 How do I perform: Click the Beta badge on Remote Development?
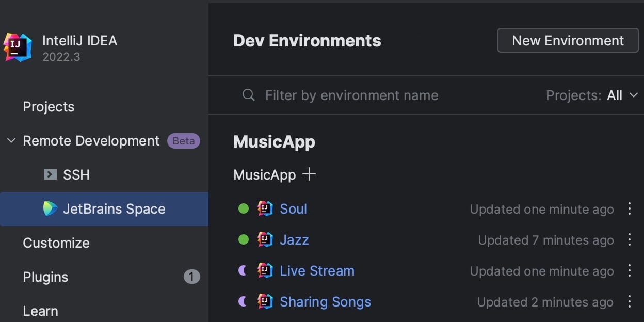pyautogui.click(x=183, y=141)
